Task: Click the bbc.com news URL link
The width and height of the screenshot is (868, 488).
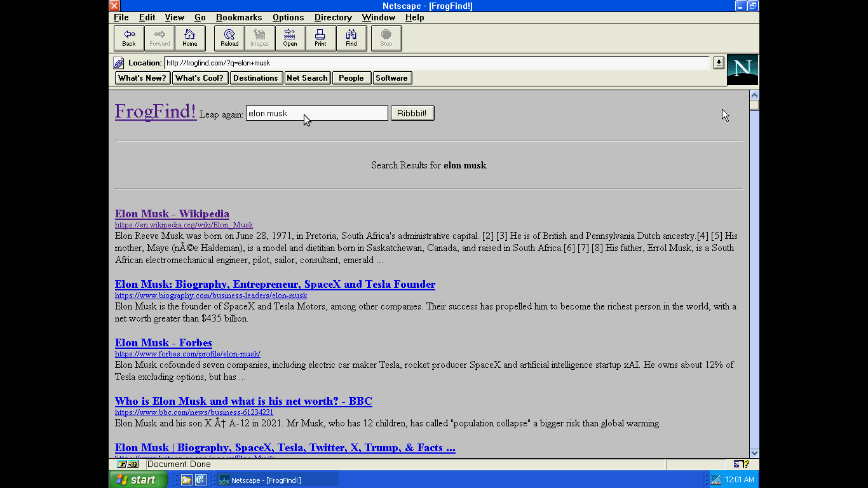Action: [194, 412]
